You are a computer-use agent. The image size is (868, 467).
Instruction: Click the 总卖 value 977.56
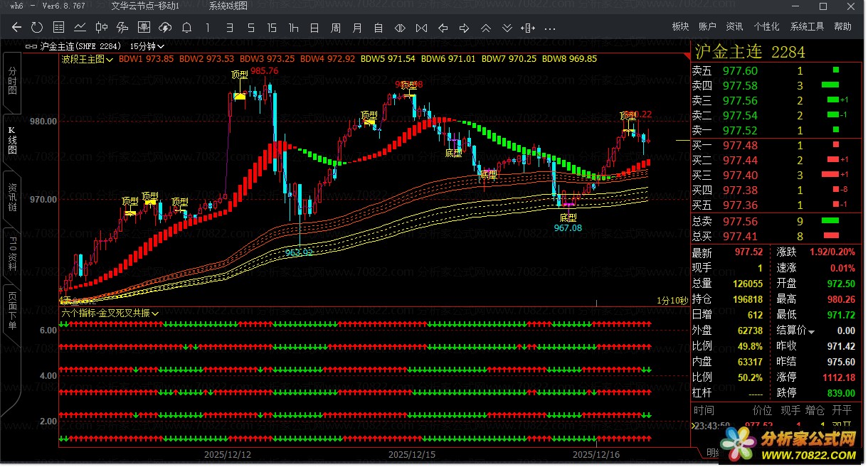(x=740, y=221)
